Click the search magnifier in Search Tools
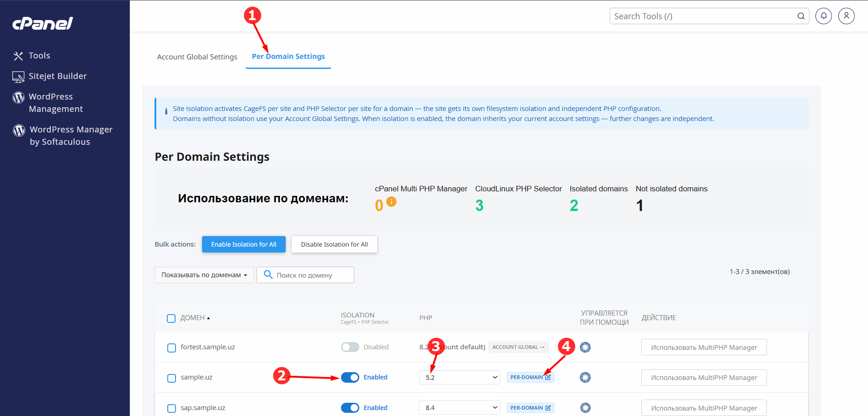 click(801, 16)
